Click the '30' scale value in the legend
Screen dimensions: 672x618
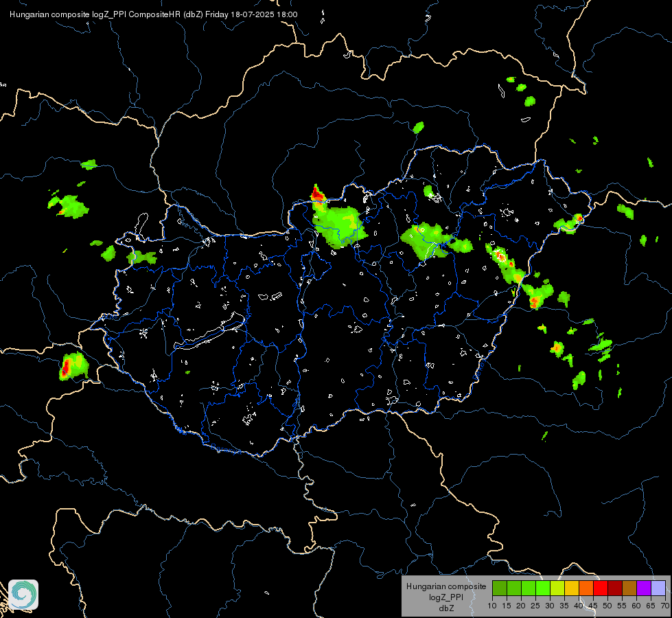tap(550, 606)
